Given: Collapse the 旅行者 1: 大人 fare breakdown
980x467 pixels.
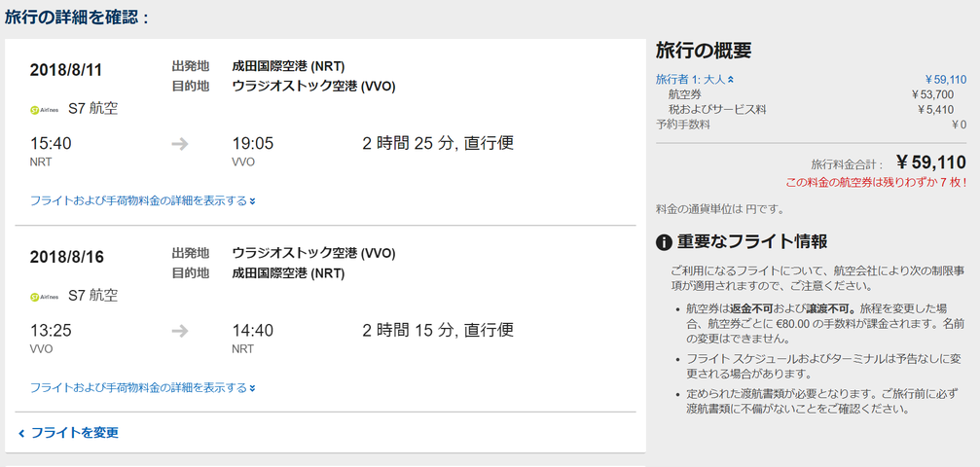Looking at the screenshot, I should click(x=695, y=80).
